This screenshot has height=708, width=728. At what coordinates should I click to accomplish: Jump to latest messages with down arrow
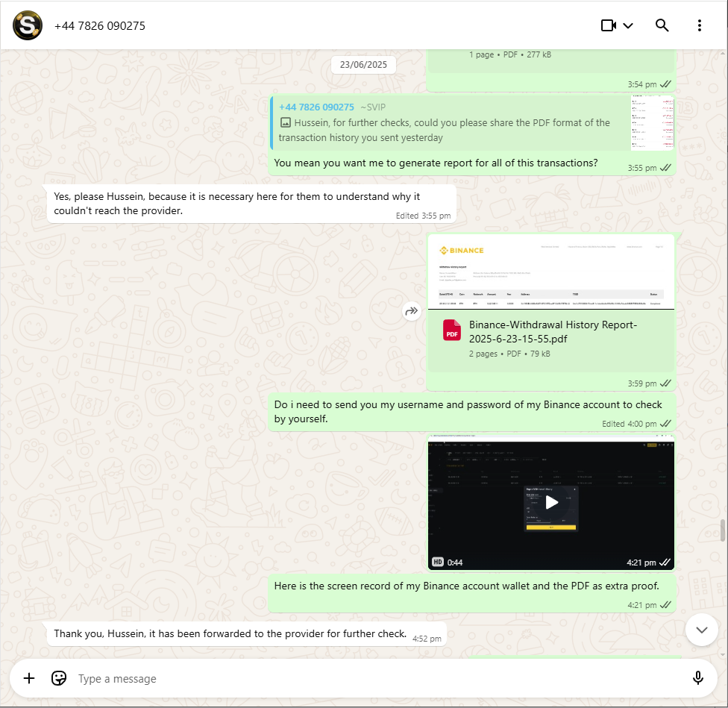pyautogui.click(x=702, y=630)
